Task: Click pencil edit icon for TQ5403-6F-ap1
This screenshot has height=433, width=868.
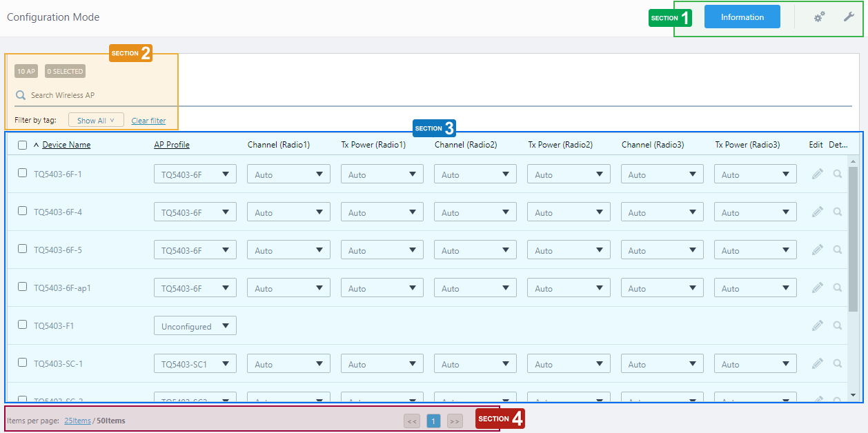Action: pos(818,288)
